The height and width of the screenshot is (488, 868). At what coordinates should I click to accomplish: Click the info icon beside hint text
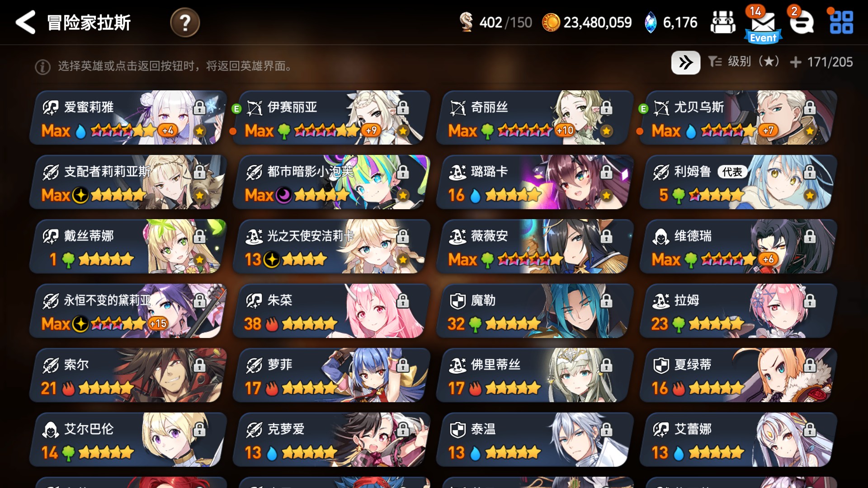42,67
